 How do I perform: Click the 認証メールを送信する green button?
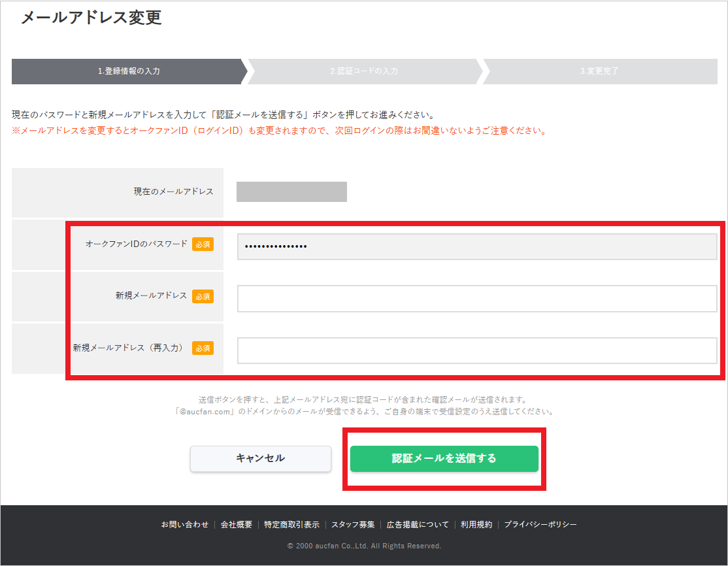coord(444,459)
